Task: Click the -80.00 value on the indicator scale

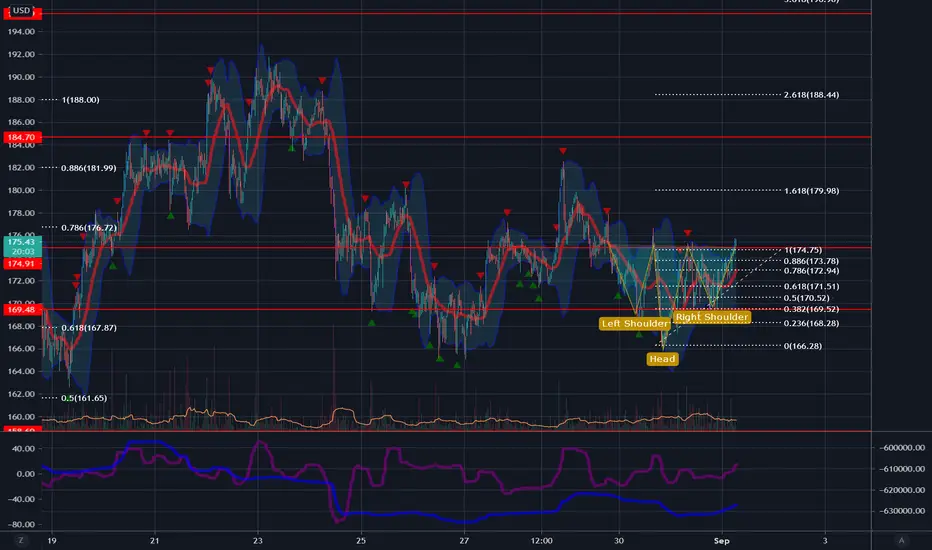Action: [21, 524]
